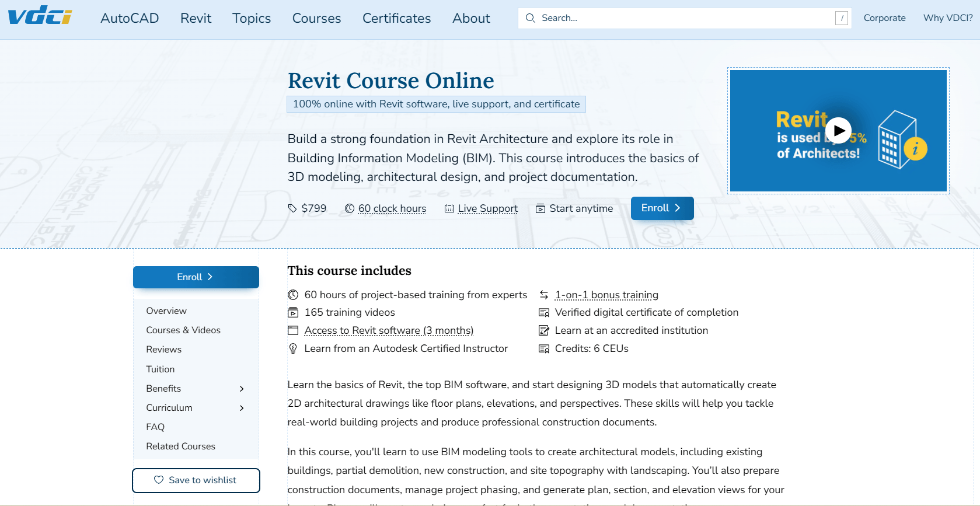Screen dimensions: 980x506
Task: Click the Start anytime text
Action: click(x=581, y=208)
